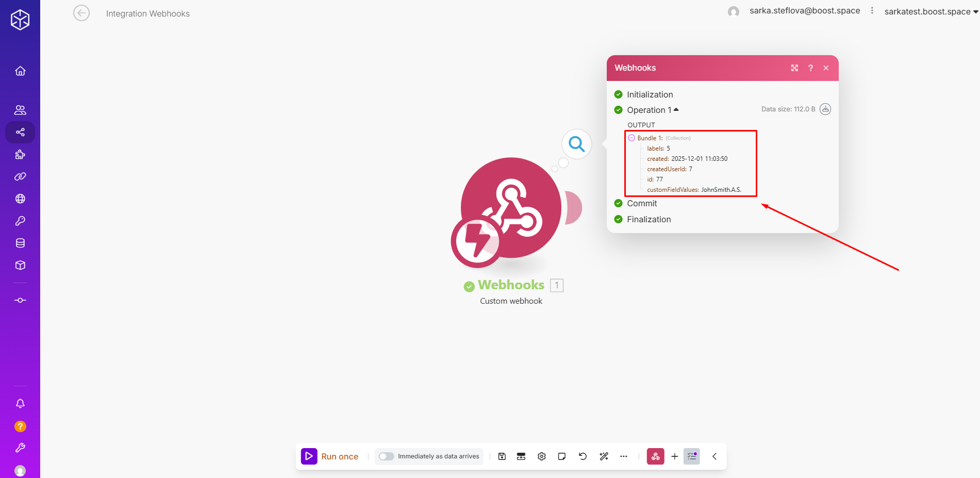This screenshot has width=980, height=478.
Task: Open Webhooks link icon in sidebar
Action: (20, 176)
